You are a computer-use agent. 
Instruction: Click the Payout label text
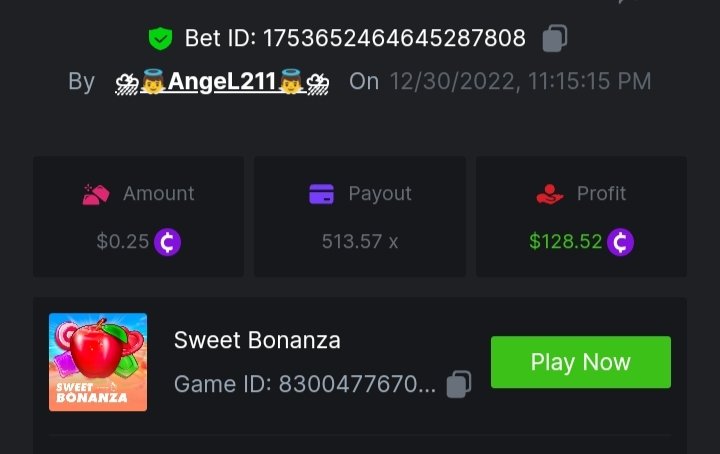point(380,194)
